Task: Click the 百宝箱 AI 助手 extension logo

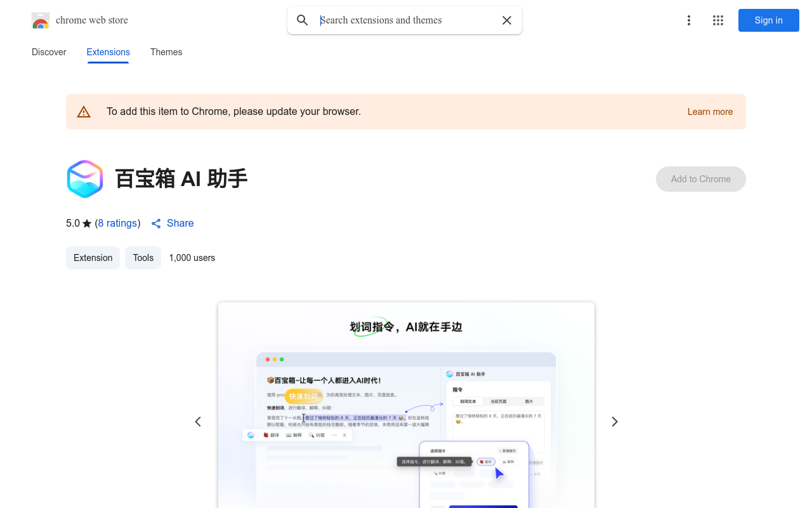Action: 85,179
